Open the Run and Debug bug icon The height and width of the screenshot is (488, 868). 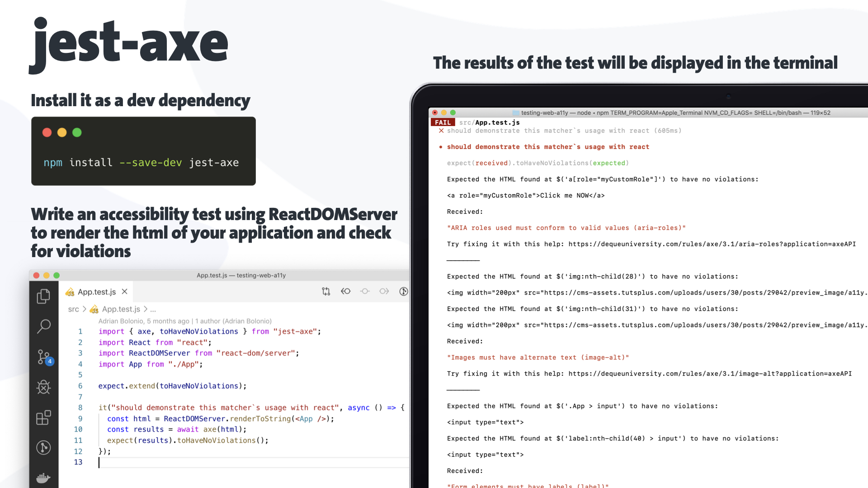(43, 387)
